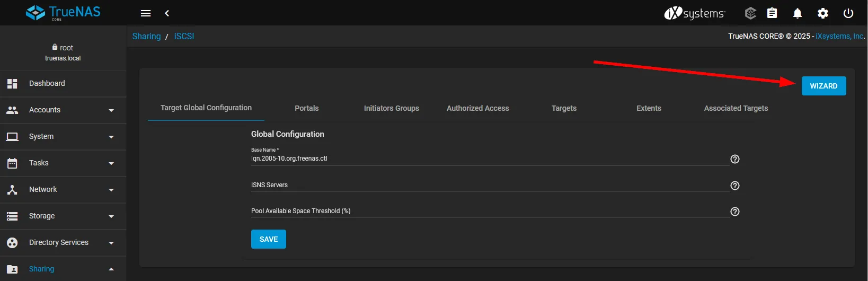The image size is (868, 281).
Task: Show help for Pool Available Space Threshold
Action: pyautogui.click(x=734, y=212)
